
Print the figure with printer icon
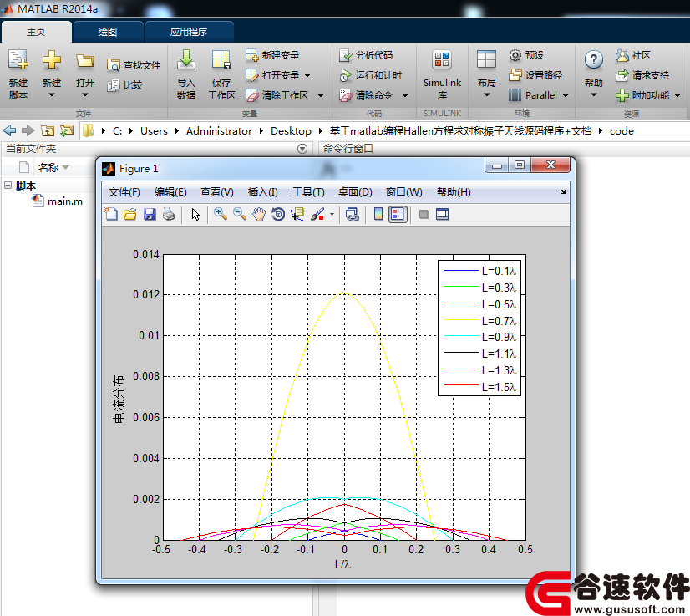(169, 215)
